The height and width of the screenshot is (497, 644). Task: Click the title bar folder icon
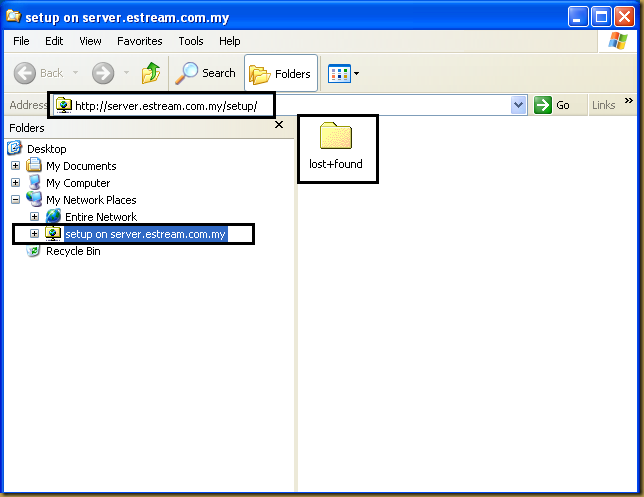pyautogui.click(x=13, y=16)
